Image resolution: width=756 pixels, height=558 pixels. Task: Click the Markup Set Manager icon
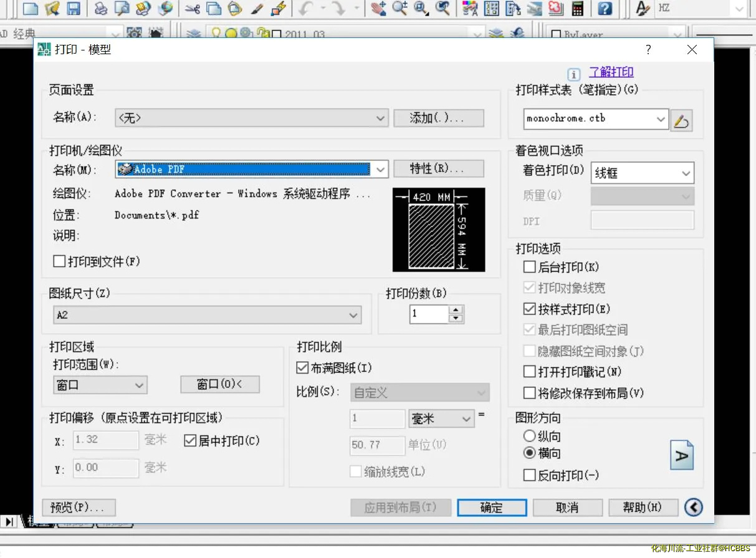pos(555,9)
